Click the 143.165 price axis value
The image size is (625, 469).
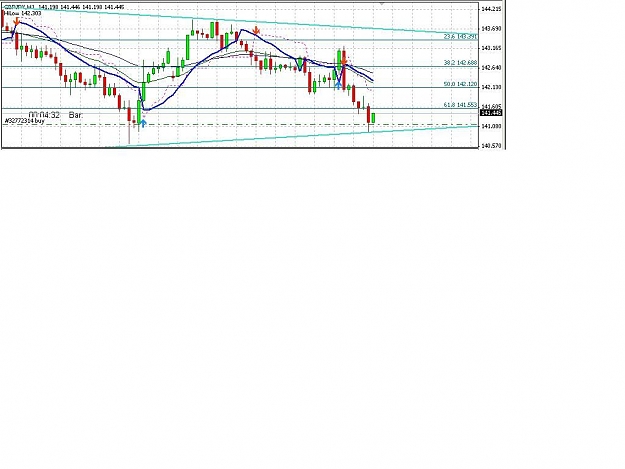tap(491, 48)
